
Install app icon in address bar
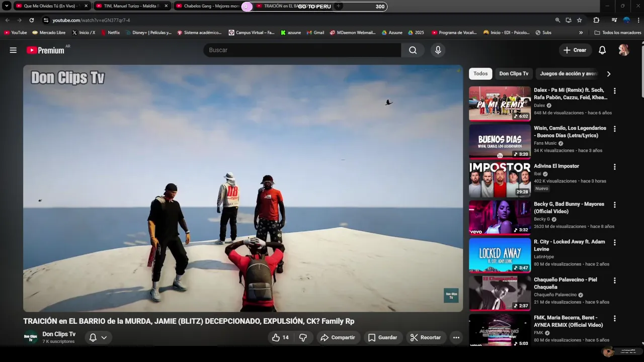click(569, 20)
